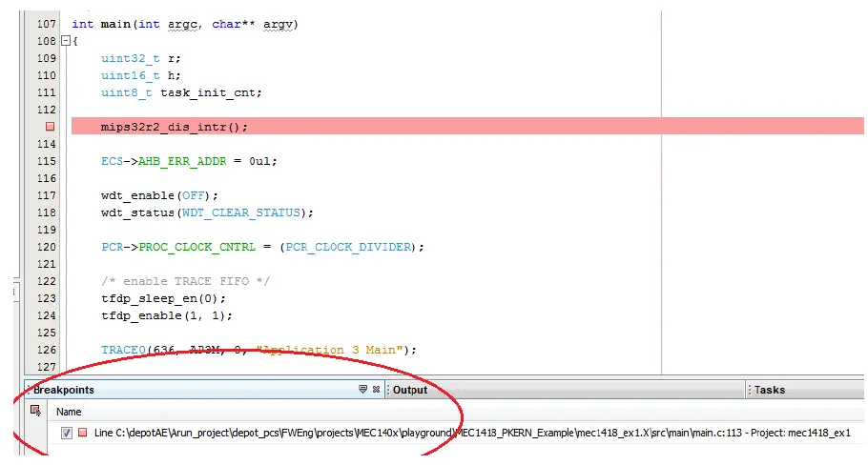Switch to the Breakpoints tab
Screen dimensions: 868x465
(x=64, y=390)
